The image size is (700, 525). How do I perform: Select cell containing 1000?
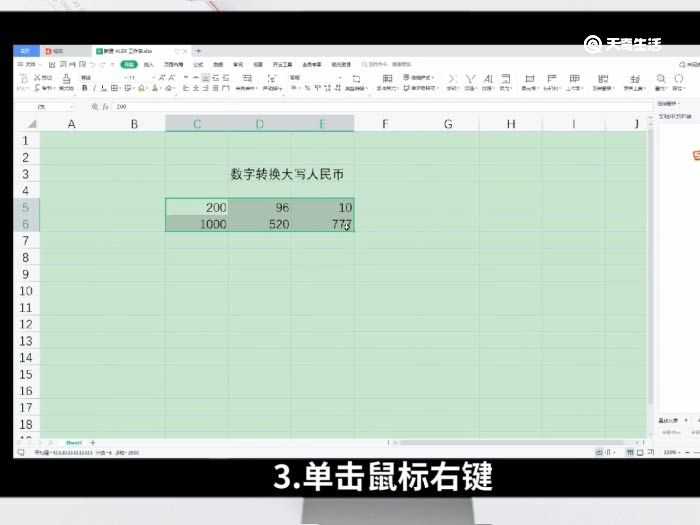click(x=196, y=224)
